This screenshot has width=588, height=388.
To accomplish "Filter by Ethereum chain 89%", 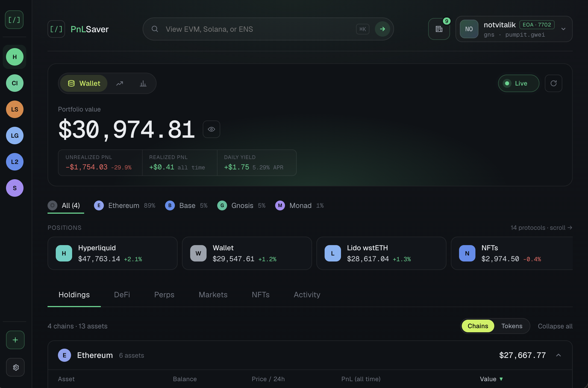I will (x=125, y=205).
